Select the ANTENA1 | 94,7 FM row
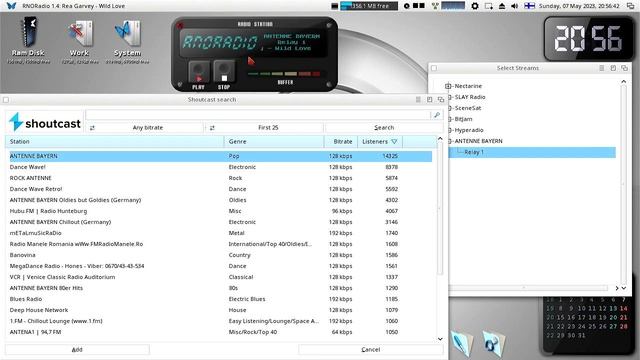The image size is (640, 360). click(221, 332)
